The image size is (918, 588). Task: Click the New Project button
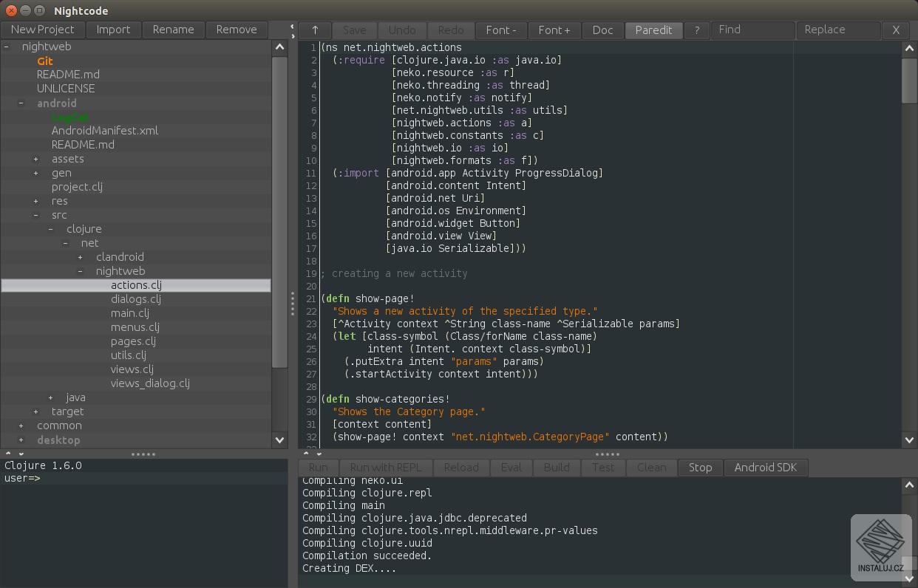point(43,30)
